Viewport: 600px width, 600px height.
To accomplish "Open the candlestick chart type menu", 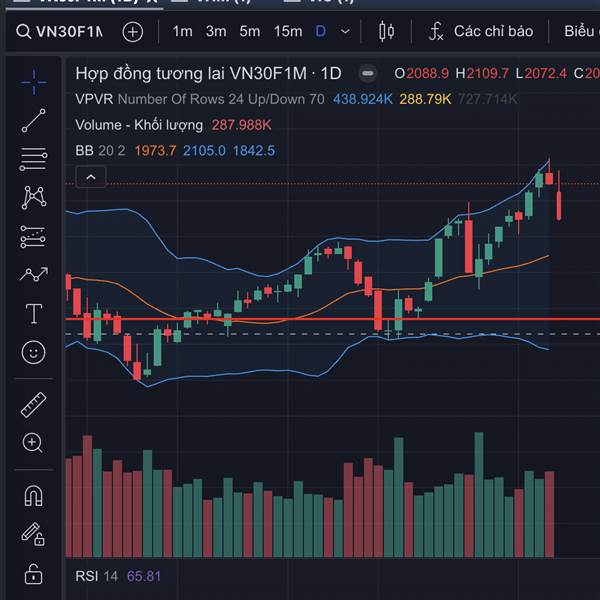I will pyautogui.click(x=388, y=32).
